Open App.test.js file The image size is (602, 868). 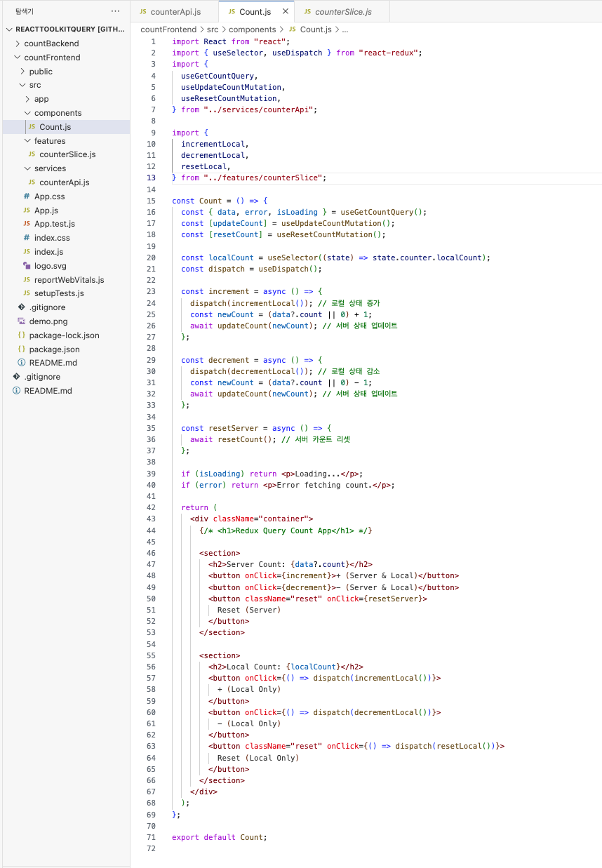pos(66,224)
